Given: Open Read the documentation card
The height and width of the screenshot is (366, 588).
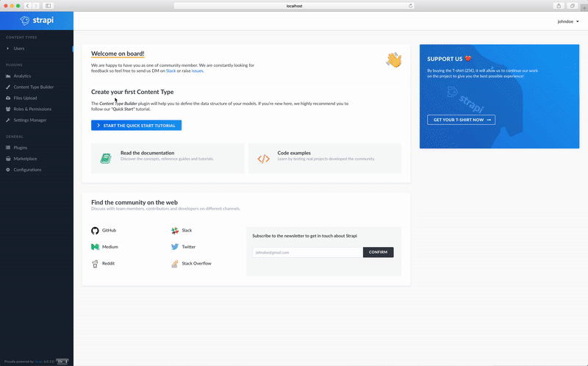Looking at the screenshot, I should pos(168,158).
